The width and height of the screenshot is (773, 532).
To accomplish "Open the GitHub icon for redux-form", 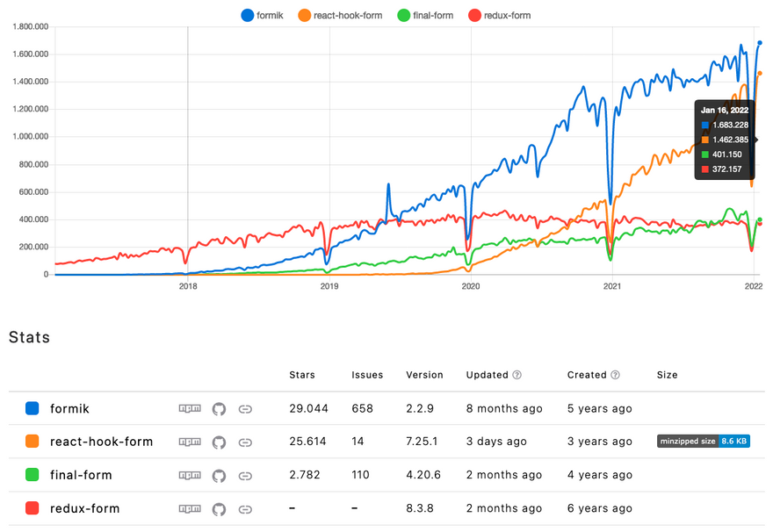I will 219,508.
